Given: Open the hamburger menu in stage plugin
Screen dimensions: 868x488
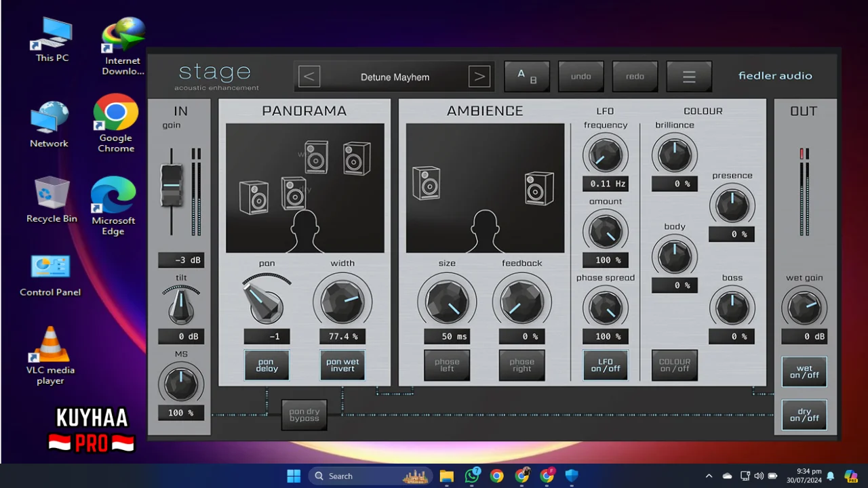Looking at the screenshot, I should click(689, 77).
